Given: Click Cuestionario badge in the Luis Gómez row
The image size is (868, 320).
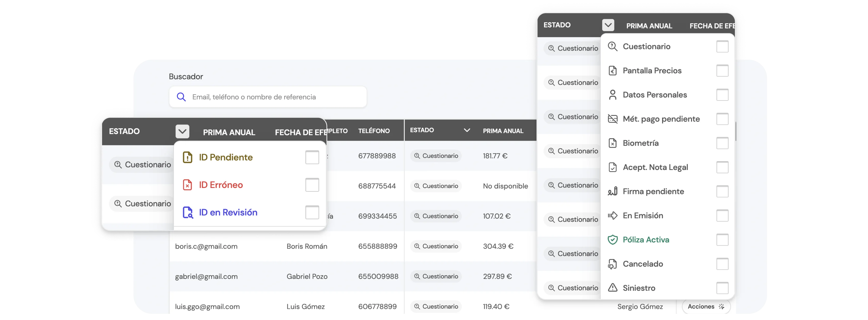Looking at the screenshot, I should tap(436, 307).
